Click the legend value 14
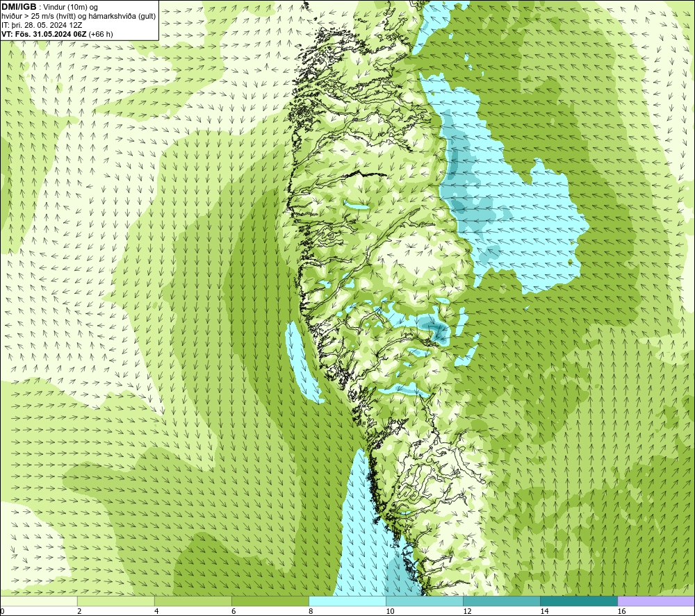 (x=544, y=612)
